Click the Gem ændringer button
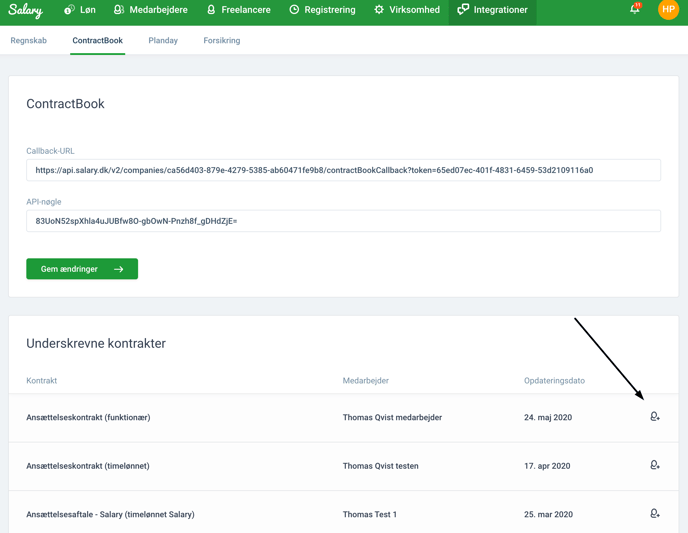 tap(82, 269)
